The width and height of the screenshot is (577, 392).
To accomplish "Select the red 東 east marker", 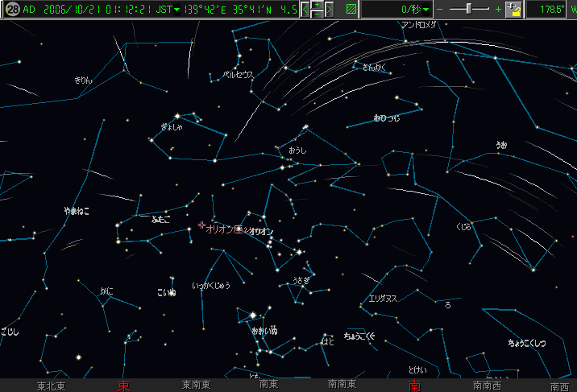I will [x=123, y=386].
